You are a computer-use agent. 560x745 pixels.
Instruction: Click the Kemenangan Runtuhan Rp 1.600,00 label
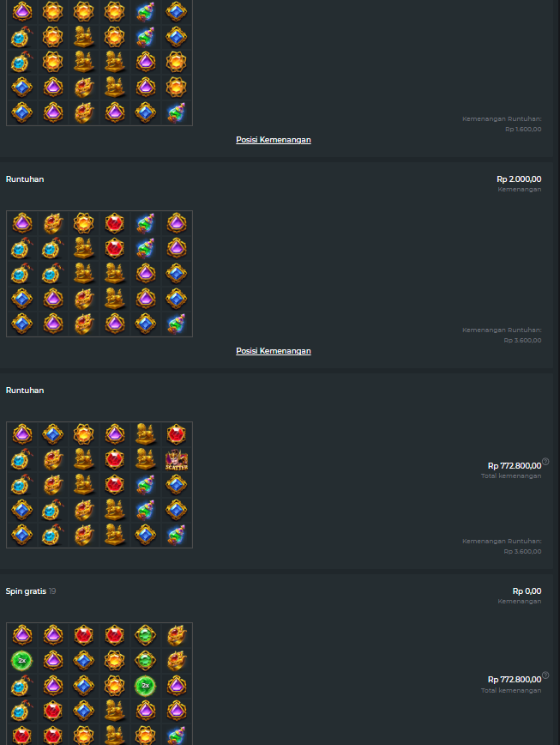click(502, 124)
